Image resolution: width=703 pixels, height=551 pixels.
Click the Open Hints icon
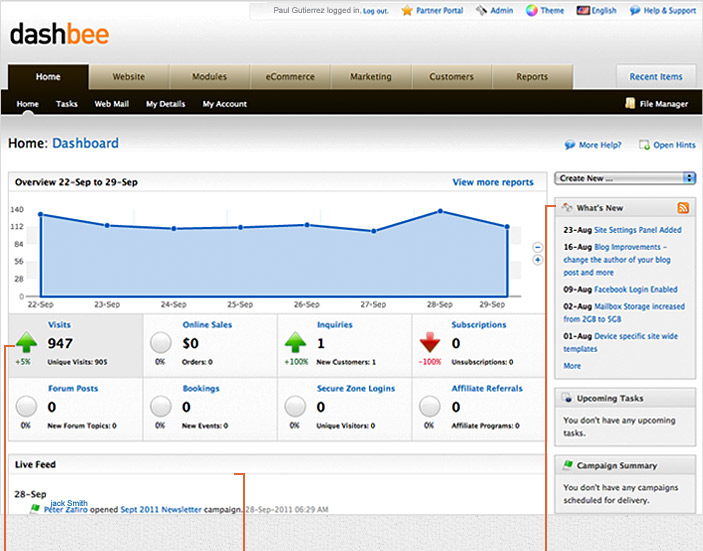coord(644,145)
